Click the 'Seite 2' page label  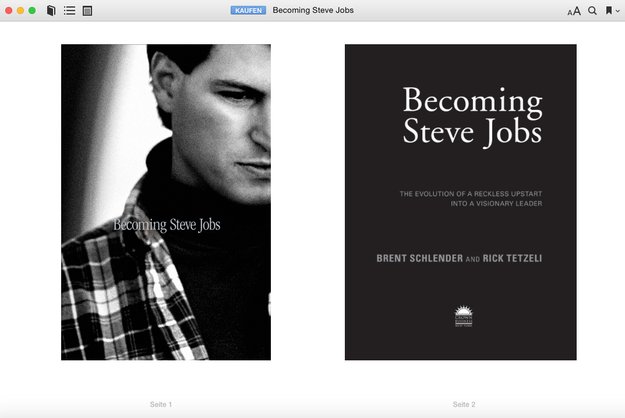464,404
